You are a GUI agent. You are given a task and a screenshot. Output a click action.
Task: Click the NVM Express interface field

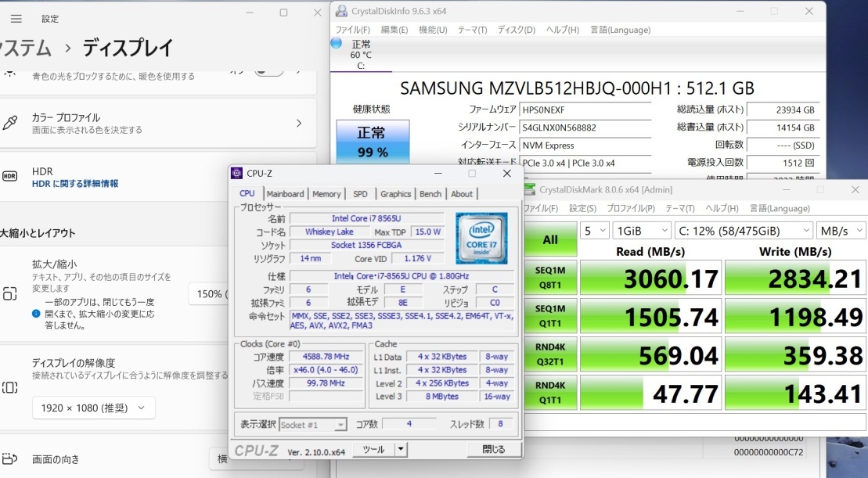coord(585,146)
